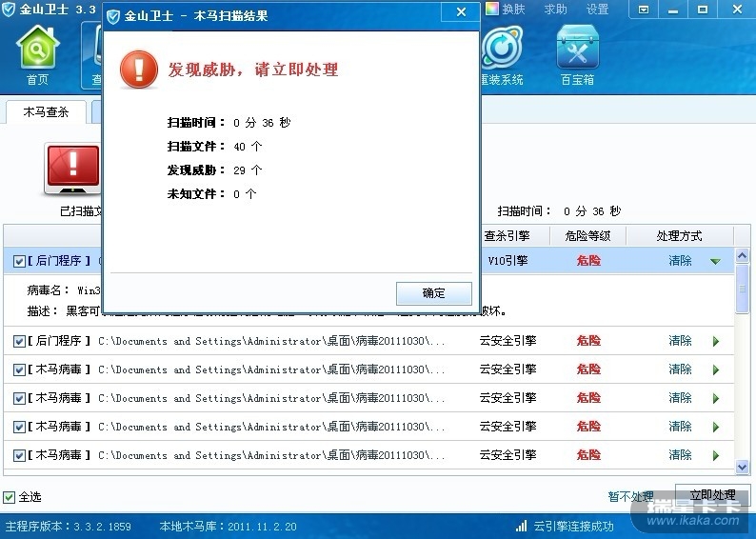Expand the 后门程序 云安全引擎 row arrow
Image resolution: width=756 pixels, height=539 pixels.
[716, 341]
